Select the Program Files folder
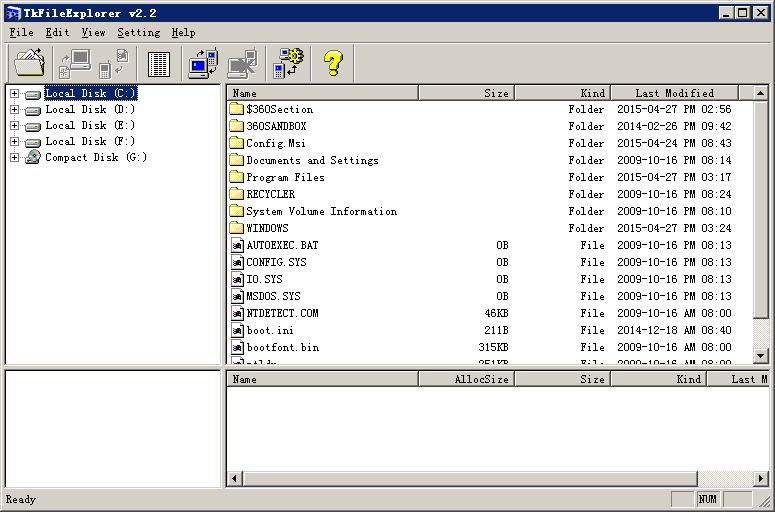Screen dimensions: 775x512 pyautogui.click(x=285, y=177)
